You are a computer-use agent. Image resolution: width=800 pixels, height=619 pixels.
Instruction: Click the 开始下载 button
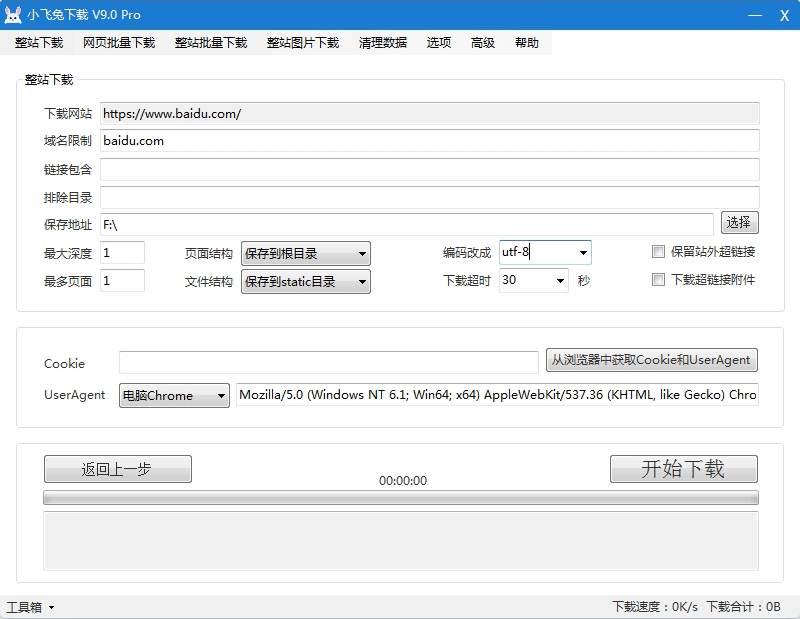point(683,469)
